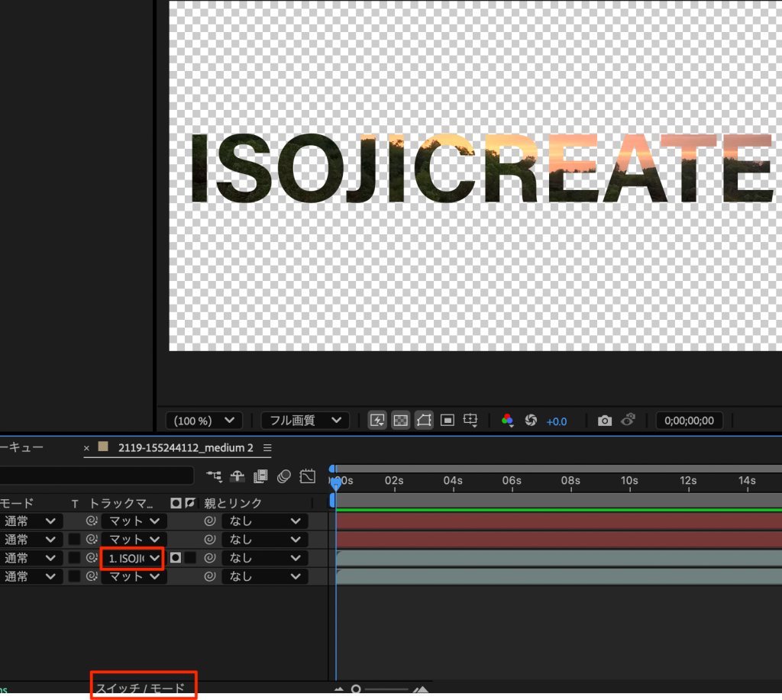Toggle mask and shape path visibility
This screenshot has width=782, height=700.
click(425, 421)
